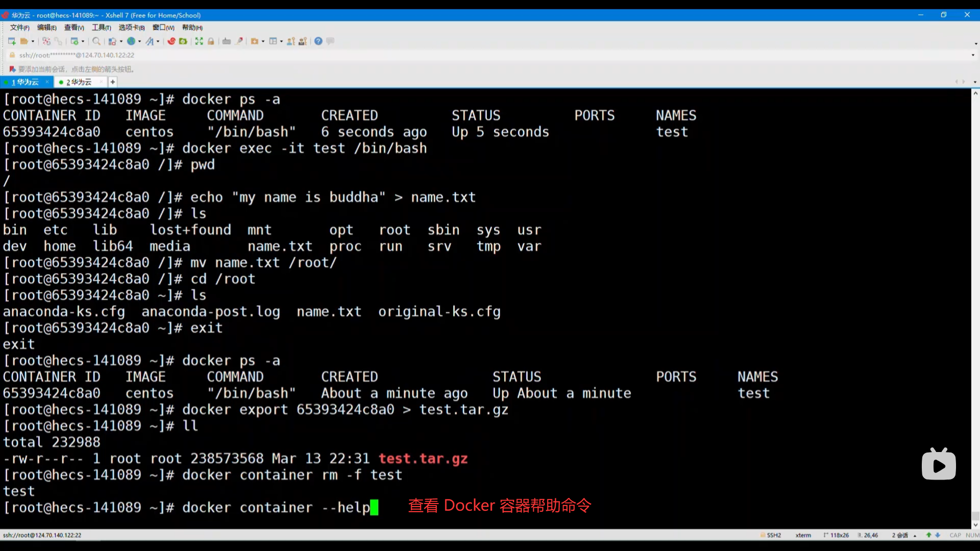Click the lock screen padlock icon

coord(211,41)
